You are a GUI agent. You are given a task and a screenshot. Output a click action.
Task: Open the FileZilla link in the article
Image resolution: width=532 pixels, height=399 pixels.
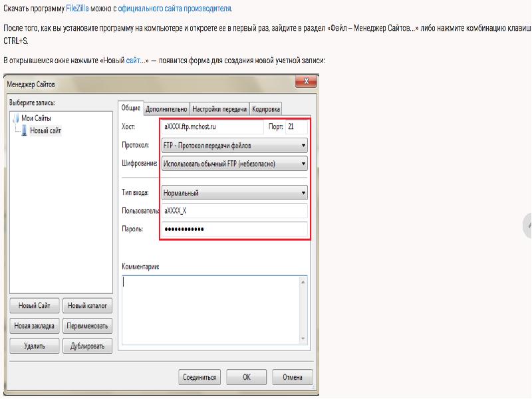pyautogui.click(x=77, y=9)
